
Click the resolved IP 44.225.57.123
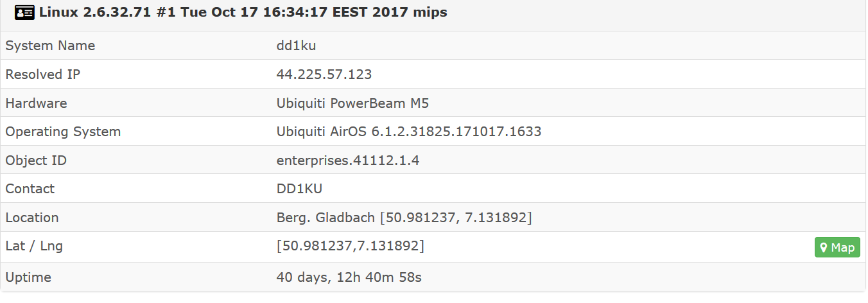tap(324, 74)
